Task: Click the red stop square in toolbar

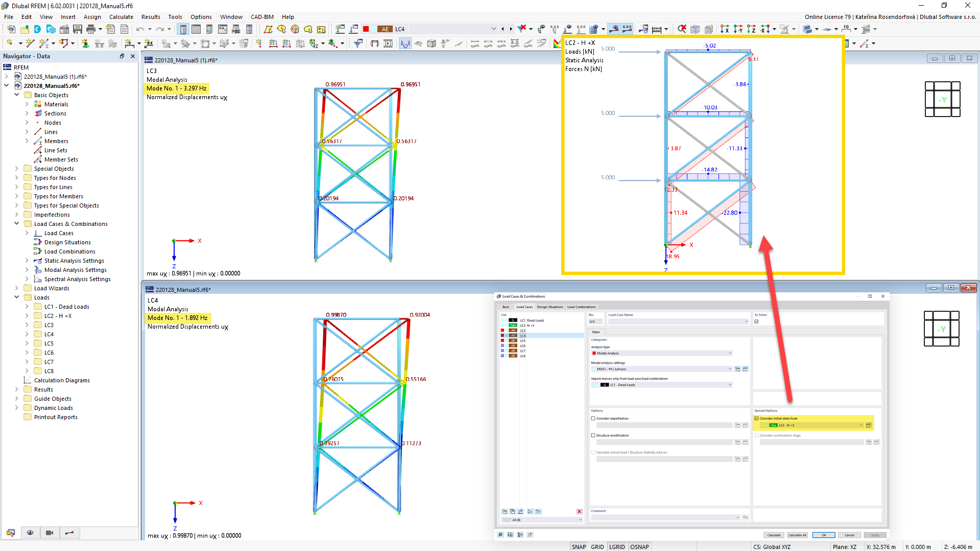Action: (366, 29)
